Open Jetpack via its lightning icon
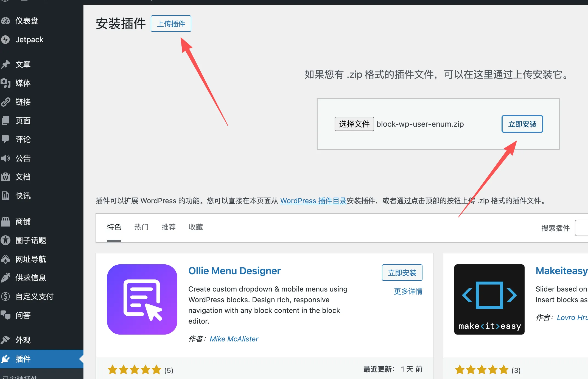 (5, 40)
